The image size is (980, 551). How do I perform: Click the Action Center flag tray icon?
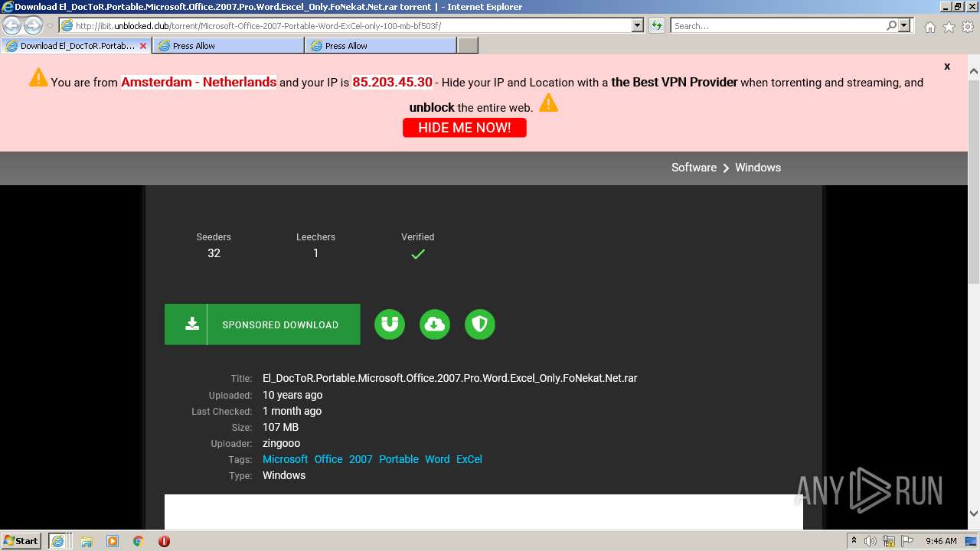[907, 541]
